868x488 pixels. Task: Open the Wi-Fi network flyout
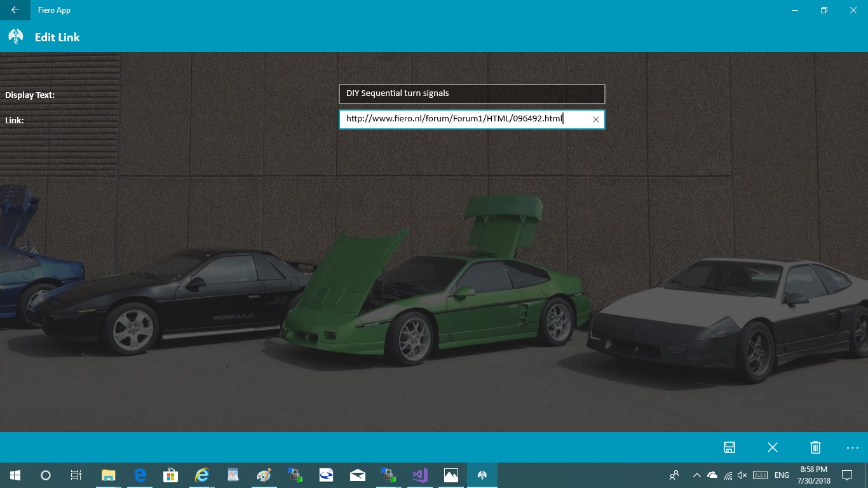pyautogui.click(x=728, y=475)
